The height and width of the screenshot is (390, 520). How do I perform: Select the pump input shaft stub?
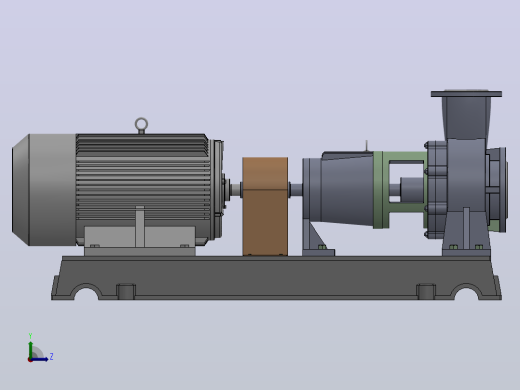coord(296,190)
